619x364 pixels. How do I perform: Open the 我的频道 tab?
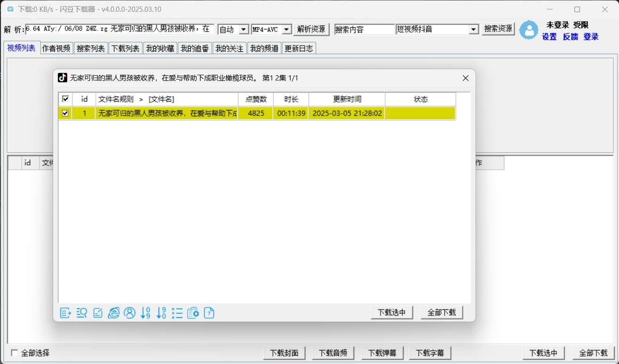pos(264,48)
